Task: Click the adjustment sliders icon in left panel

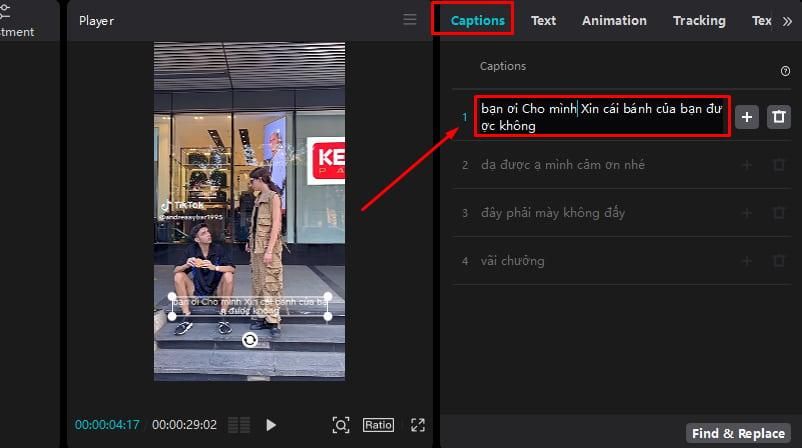Action: click(x=5, y=11)
